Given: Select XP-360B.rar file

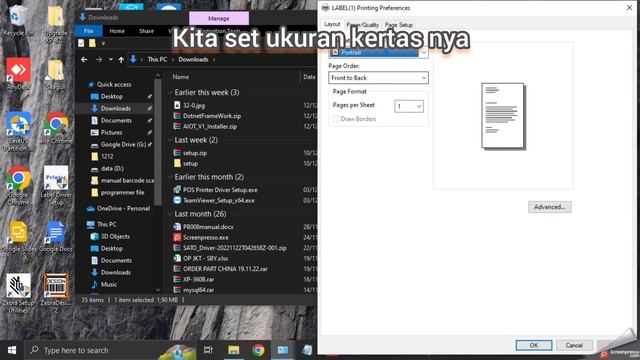Looking at the screenshot, I should 198,280.
